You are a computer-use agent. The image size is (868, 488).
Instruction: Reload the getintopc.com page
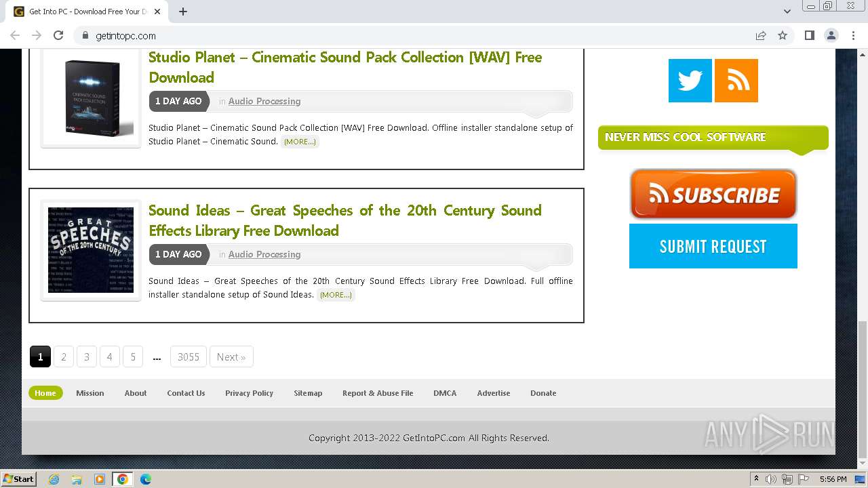58,35
